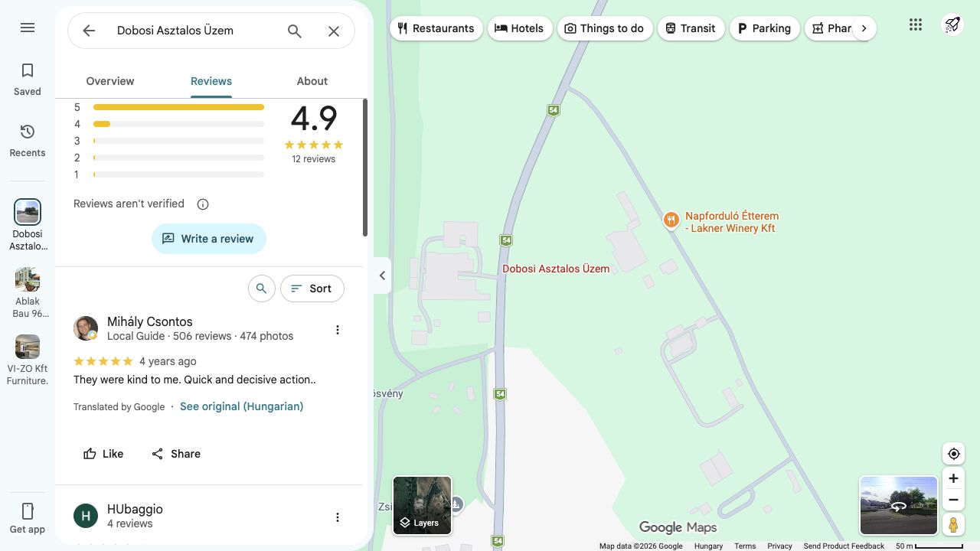
Task: Open the account profile avatar
Action: coord(952,24)
